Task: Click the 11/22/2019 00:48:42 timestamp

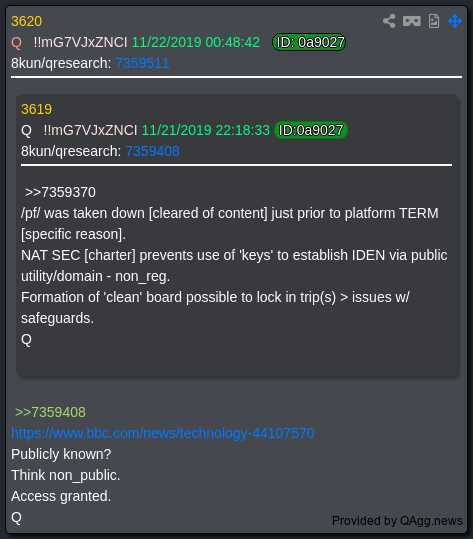Action: (196, 42)
